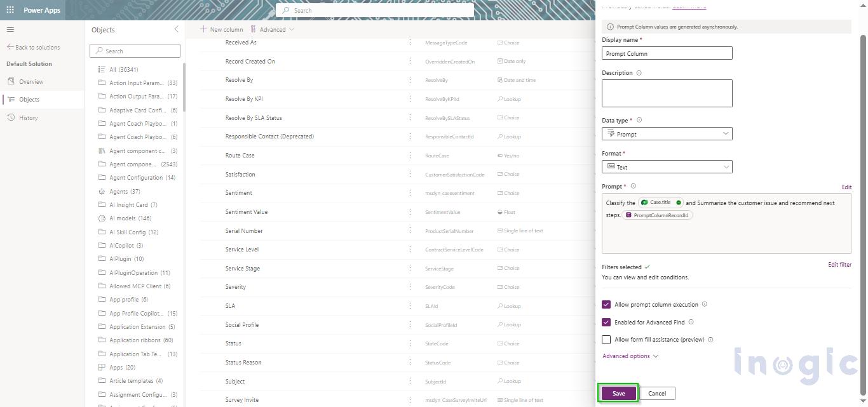
Task: Open more options for Route Case row
Action: coord(410,155)
